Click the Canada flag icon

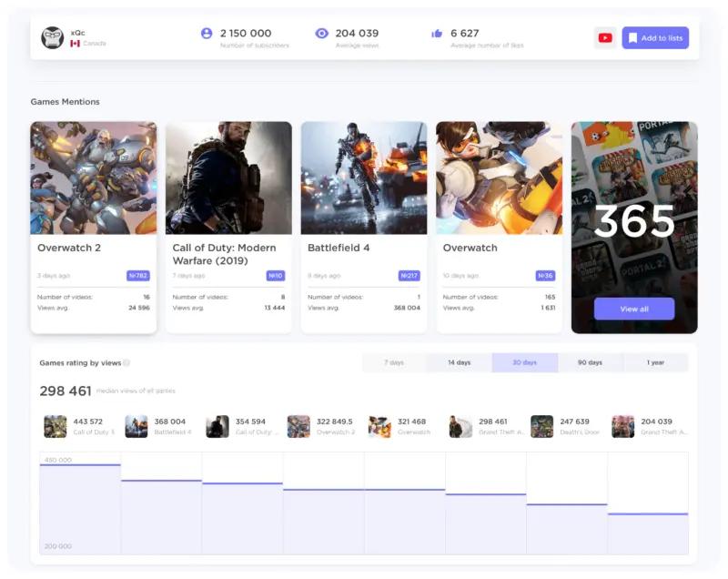tap(75, 44)
